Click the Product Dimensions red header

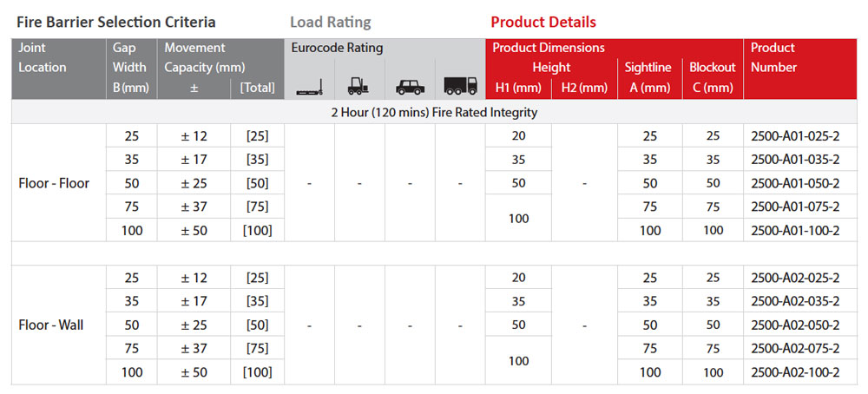point(549,48)
